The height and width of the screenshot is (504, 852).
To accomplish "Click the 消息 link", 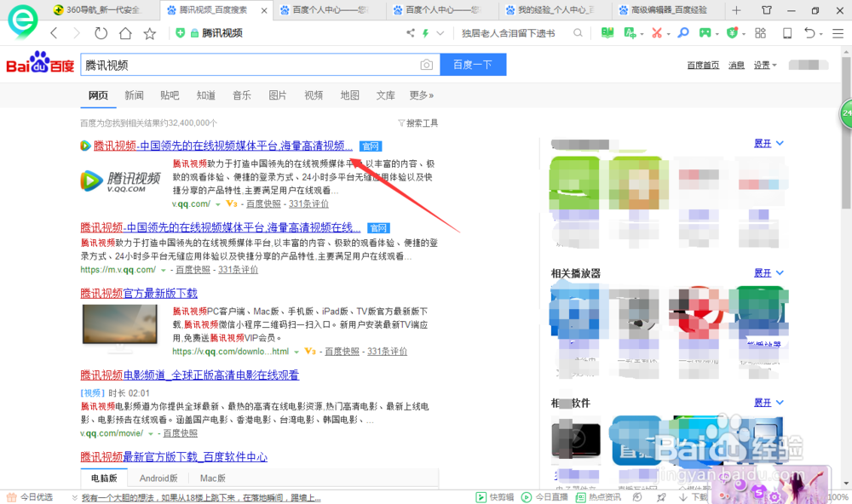I will (736, 66).
